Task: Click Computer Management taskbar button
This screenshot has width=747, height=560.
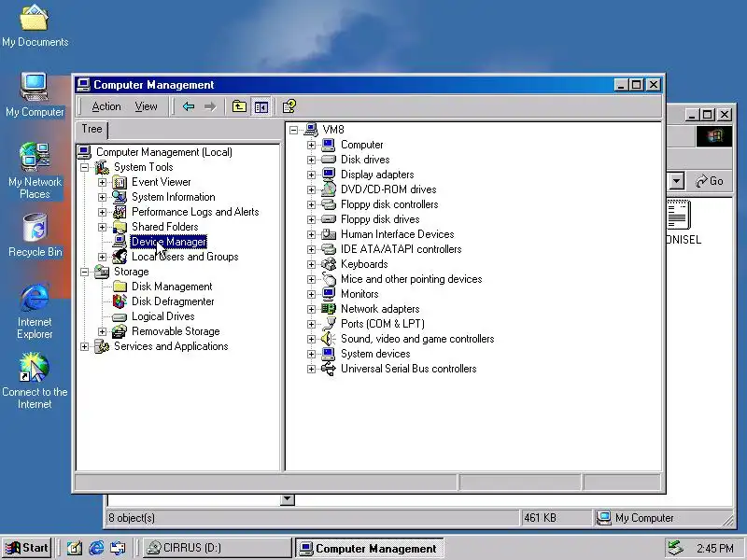Action: pyautogui.click(x=370, y=548)
